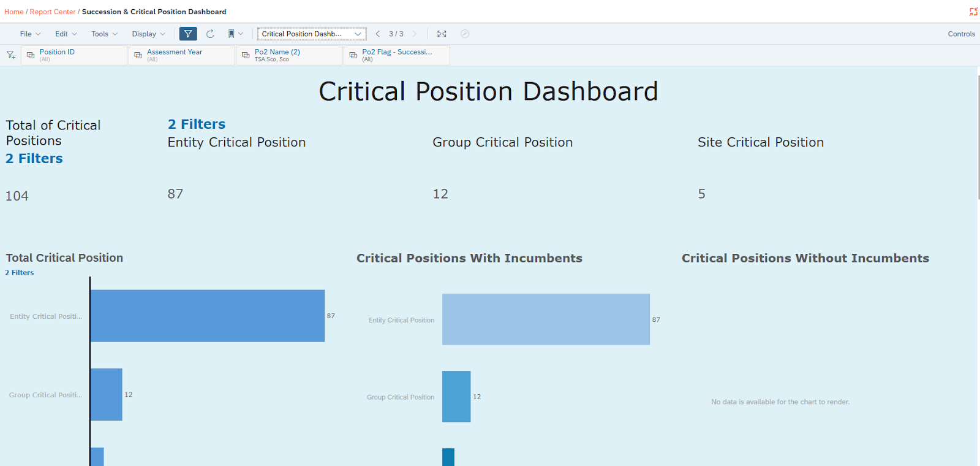Screen dimensions: 980x466
Task: Open the File menu
Action: click(x=30, y=34)
